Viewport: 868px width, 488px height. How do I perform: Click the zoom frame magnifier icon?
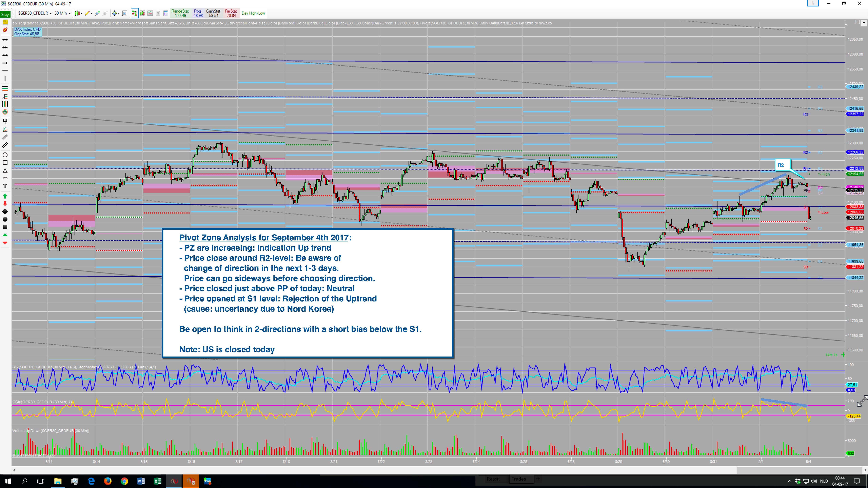tap(125, 13)
